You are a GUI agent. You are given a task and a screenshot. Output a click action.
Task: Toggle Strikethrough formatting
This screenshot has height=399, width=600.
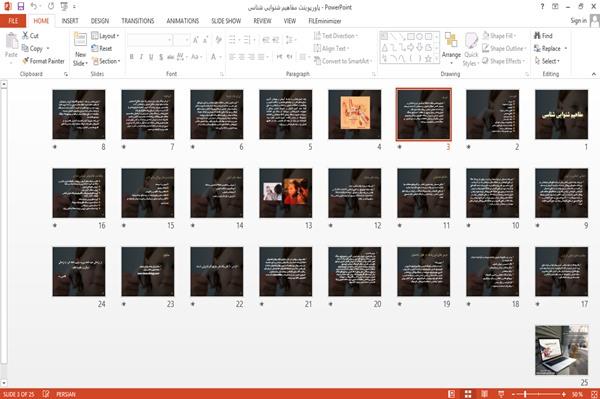tap(171, 57)
